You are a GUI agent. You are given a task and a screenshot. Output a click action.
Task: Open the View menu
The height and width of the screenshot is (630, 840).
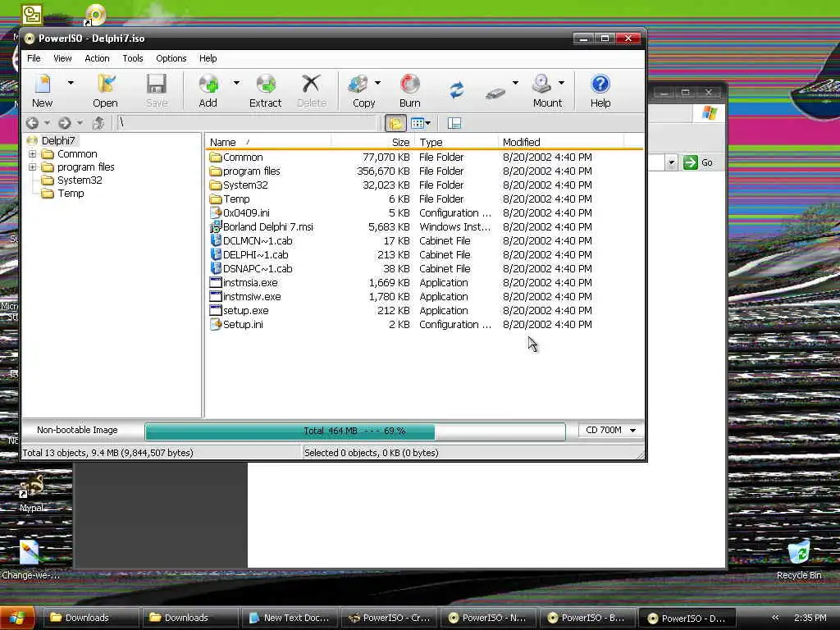click(x=62, y=58)
